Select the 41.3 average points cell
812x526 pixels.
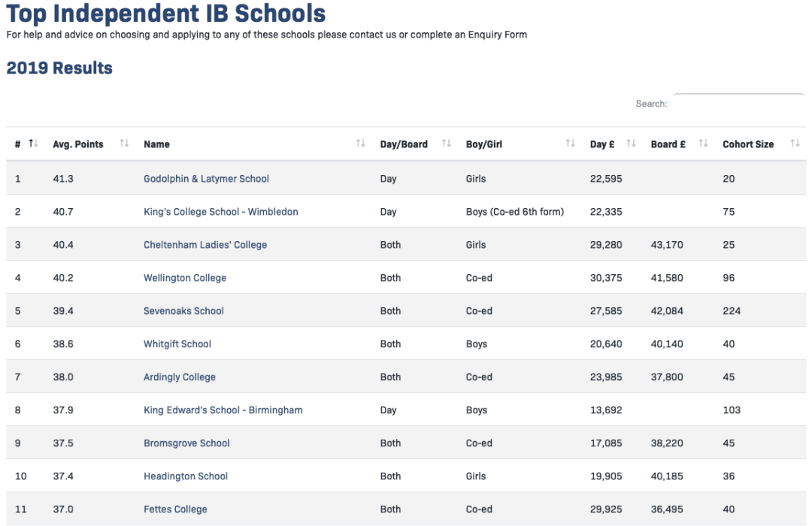point(63,179)
